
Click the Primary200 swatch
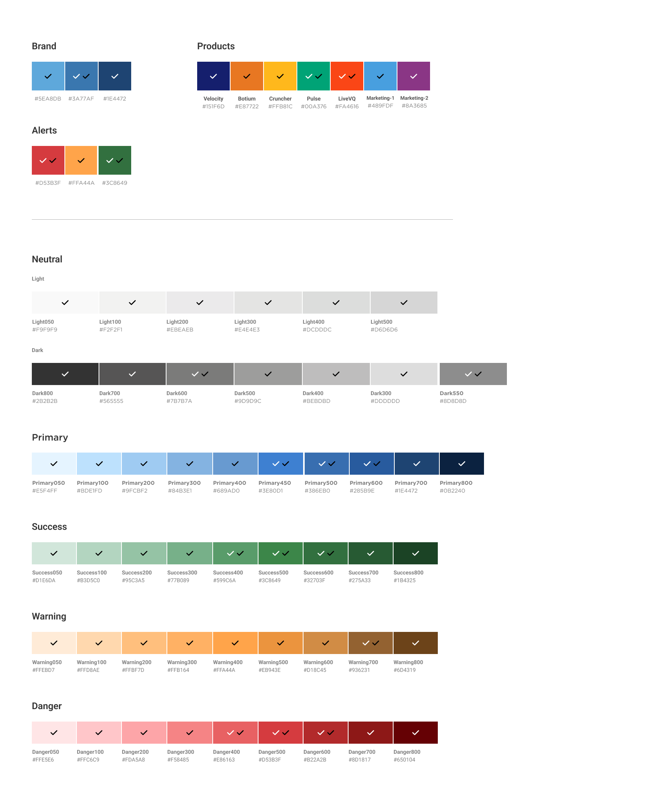[x=144, y=463]
